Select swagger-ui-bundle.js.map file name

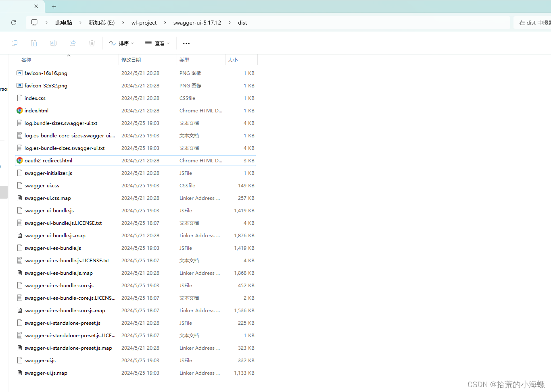coord(55,235)
